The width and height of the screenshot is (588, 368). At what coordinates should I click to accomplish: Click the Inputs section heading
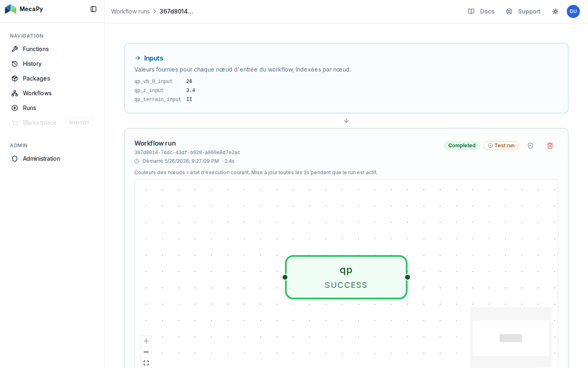coord(154,58)
